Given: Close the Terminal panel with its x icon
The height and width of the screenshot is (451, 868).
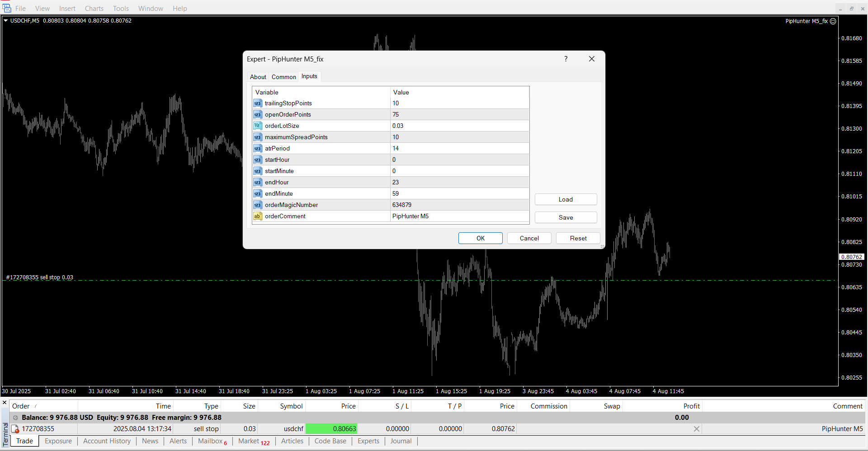Looking at the screenshot, I should [x=5, y=403].
